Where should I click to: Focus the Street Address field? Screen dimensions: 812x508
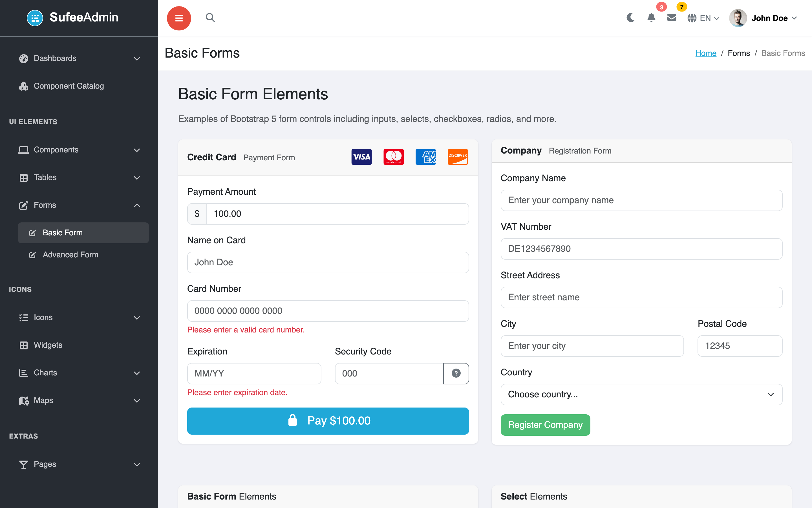click(641, 298)
